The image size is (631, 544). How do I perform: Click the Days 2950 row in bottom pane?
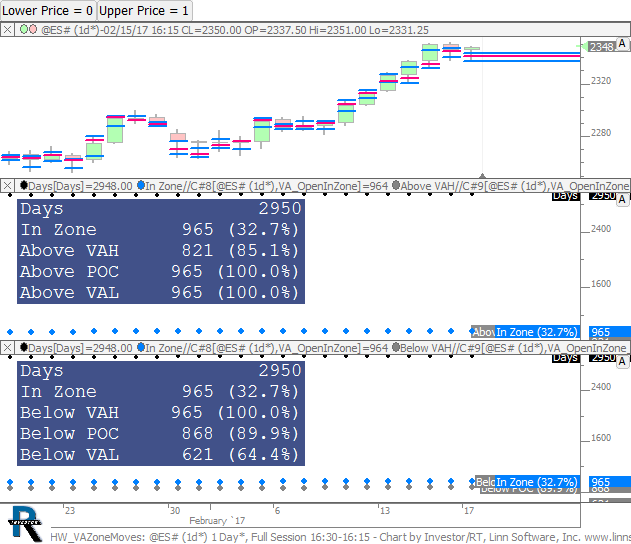click(x=161, y=371)
